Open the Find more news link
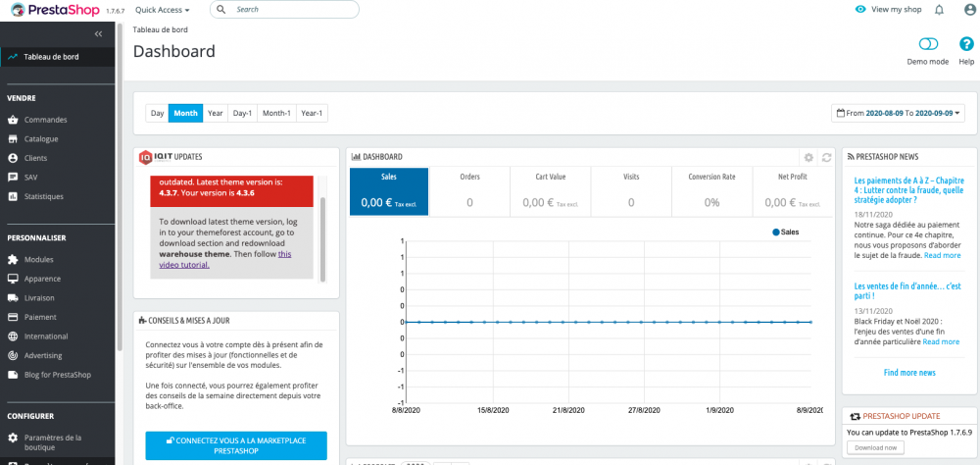 pos(909,373)
